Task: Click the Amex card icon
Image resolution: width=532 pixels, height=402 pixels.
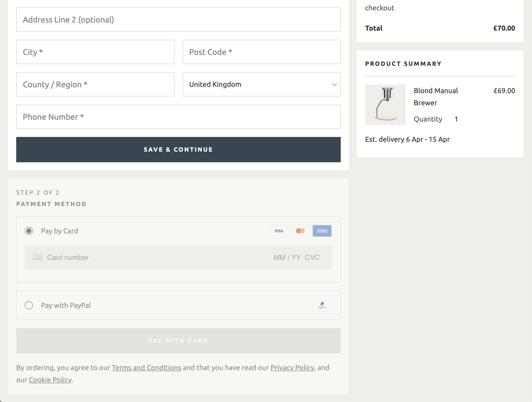Action: pyautogui.click(x=322, y=231)
